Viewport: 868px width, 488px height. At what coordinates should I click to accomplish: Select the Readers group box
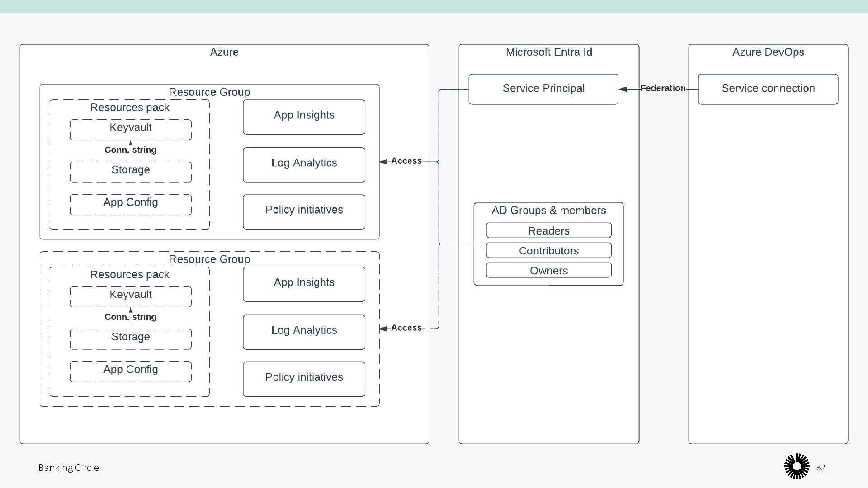pos(548,230)
